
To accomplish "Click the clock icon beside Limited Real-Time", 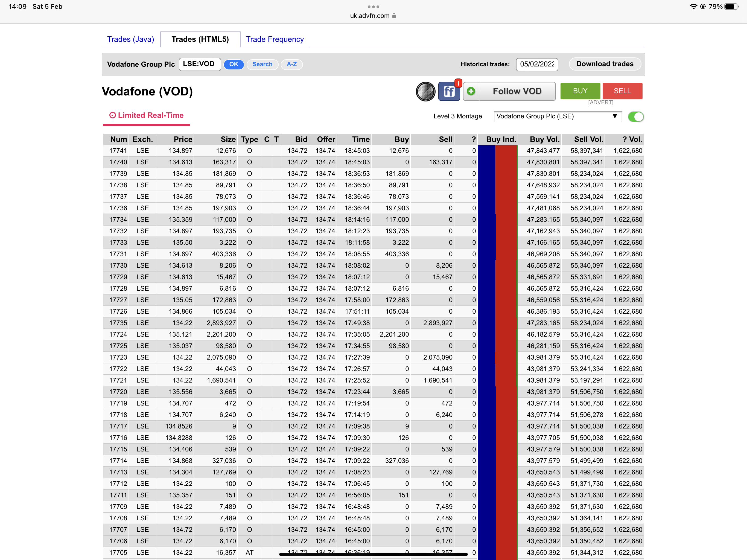I will pyautogui.click(x=112, y=115).
